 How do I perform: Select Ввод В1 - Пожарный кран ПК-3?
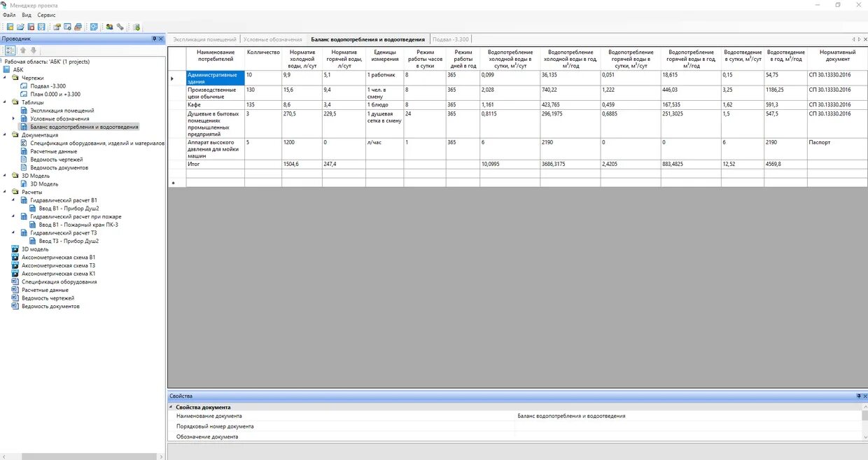78,225
